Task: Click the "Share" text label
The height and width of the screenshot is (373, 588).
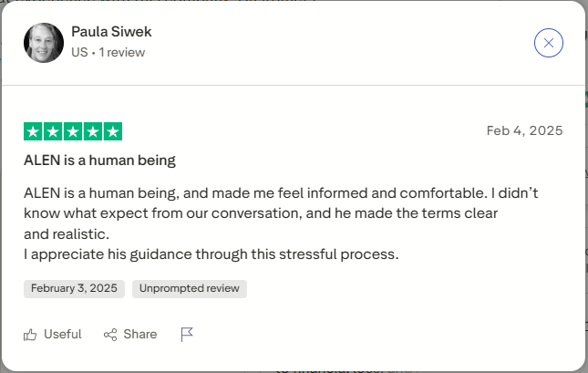Action: 139,335
